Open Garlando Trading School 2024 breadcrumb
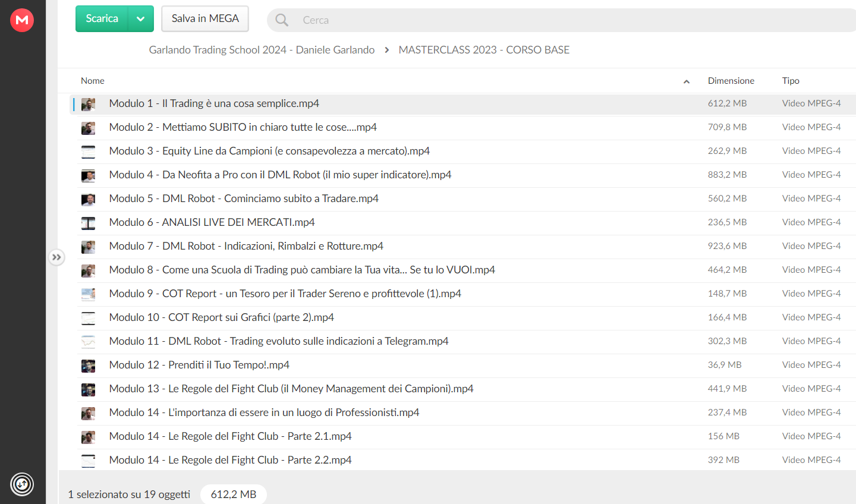Viewport: 856px width, 504px height. (262, 50)
